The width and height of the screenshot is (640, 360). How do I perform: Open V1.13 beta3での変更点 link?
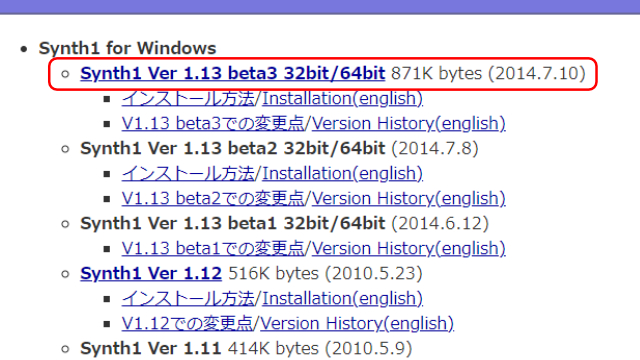(213, 123)
